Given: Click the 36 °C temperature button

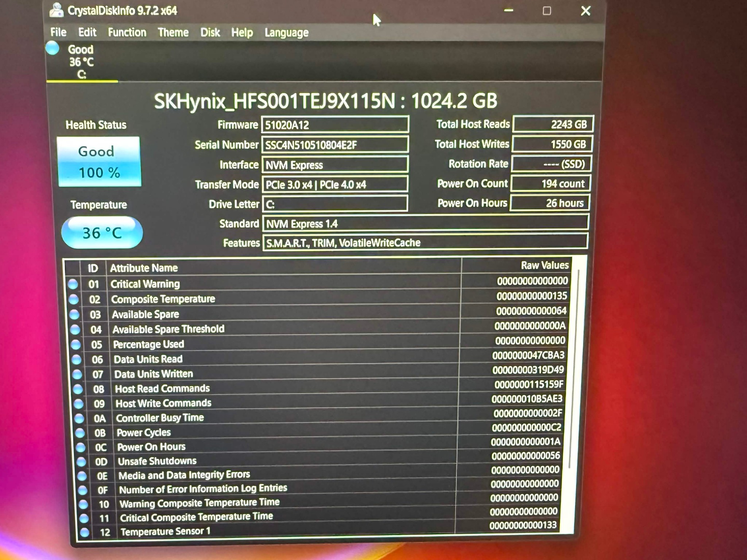Looking at the screenshot, I should [x=102, y=233].
